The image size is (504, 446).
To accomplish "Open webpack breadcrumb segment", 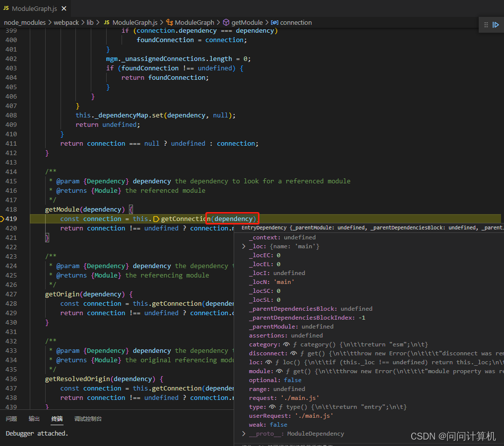I will (66, 22).
